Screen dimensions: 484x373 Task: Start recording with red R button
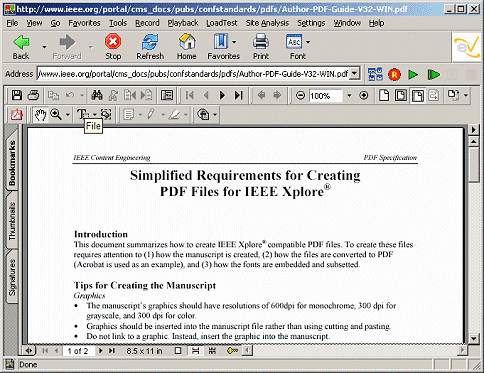click(x=394, y=74)
